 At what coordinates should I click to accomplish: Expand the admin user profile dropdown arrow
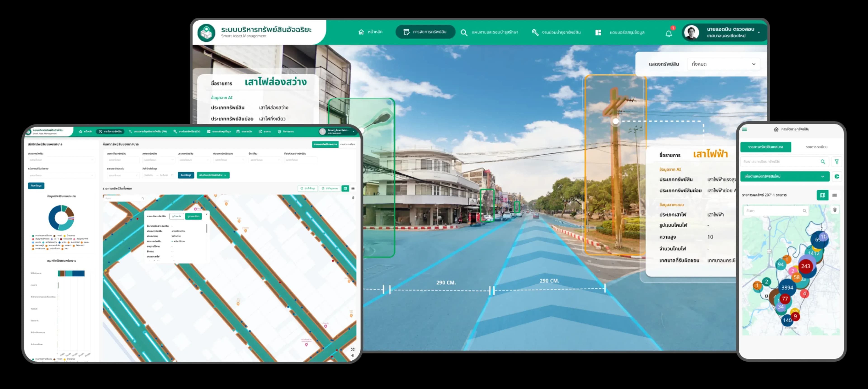click(759, 33)
